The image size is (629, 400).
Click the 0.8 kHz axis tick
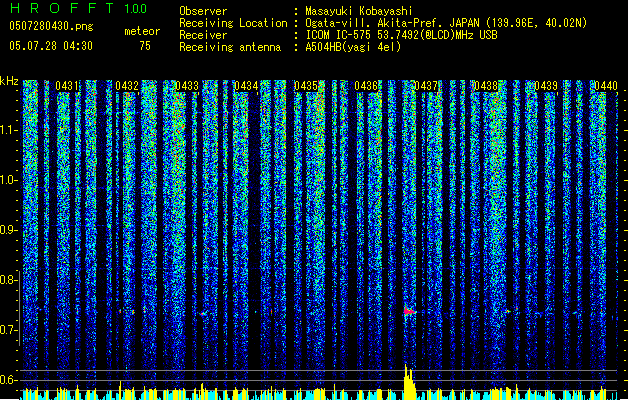click(9, 280)
